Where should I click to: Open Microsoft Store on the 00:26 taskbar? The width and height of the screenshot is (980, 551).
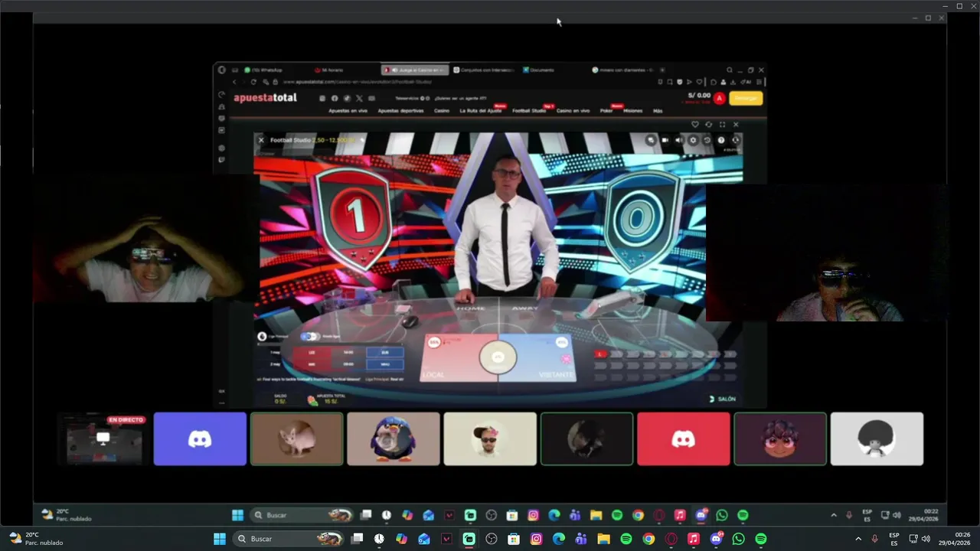514,539
